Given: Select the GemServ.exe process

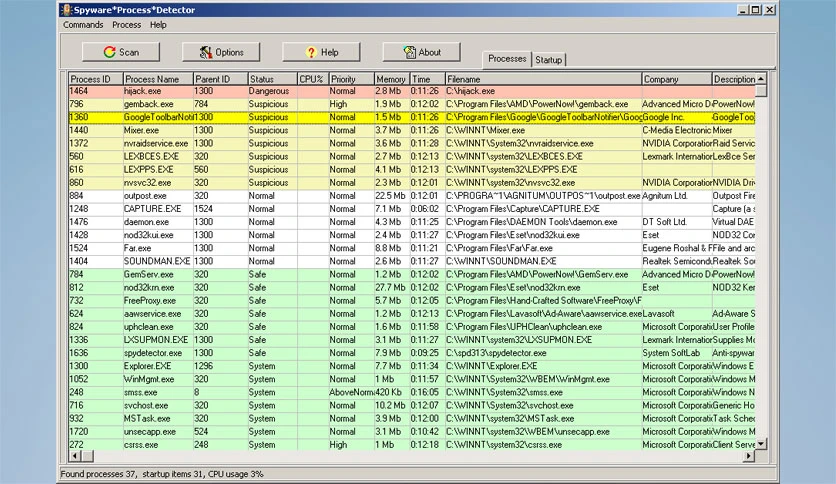Looking at the screenshot, I should click(148, 274).
